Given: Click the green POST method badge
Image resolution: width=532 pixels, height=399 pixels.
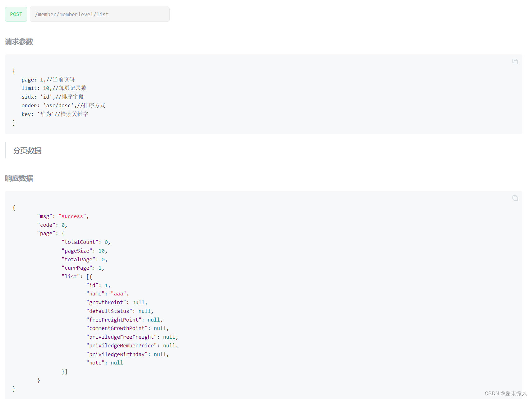Looking at the screenshot, I should click(16, 14).
